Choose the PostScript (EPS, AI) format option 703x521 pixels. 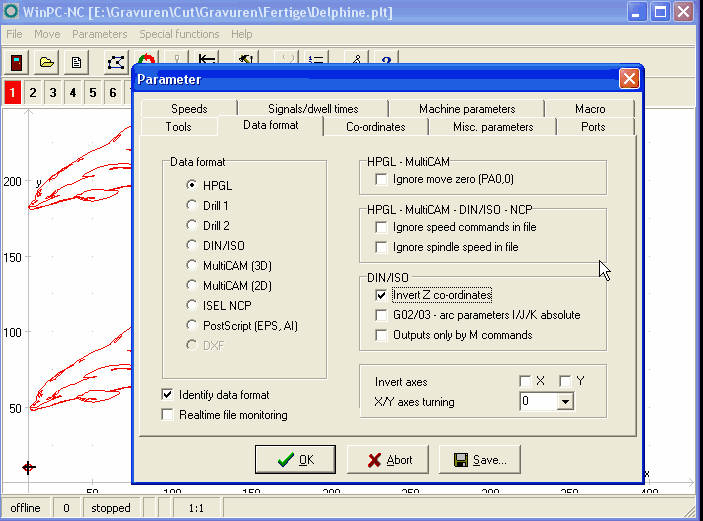coord(193,325)
